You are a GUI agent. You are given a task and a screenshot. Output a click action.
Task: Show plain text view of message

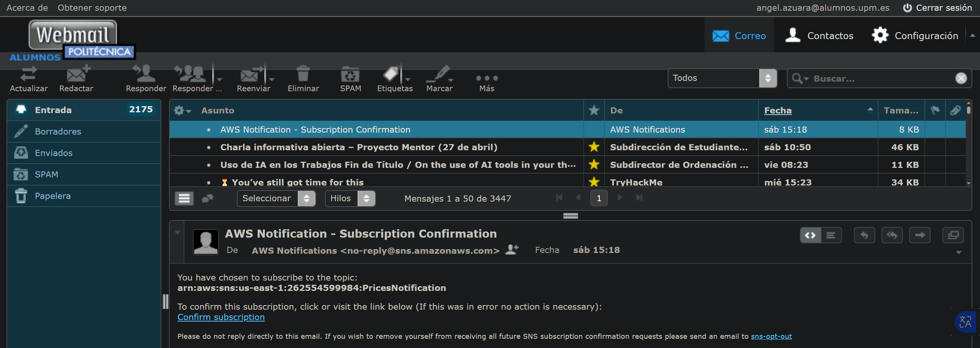click(831, 235)
